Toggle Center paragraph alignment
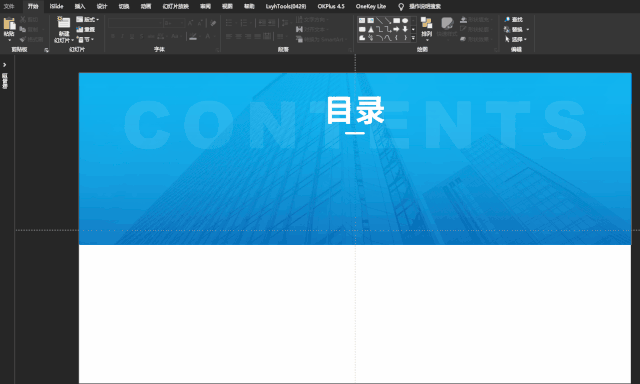This screenshot has width=640, height=384. (x=238, y=36)
